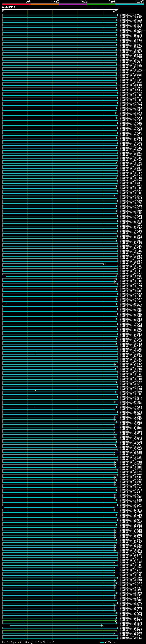Click the red 20% identity legend segment
146x644 pixels.
pos(16,4)
